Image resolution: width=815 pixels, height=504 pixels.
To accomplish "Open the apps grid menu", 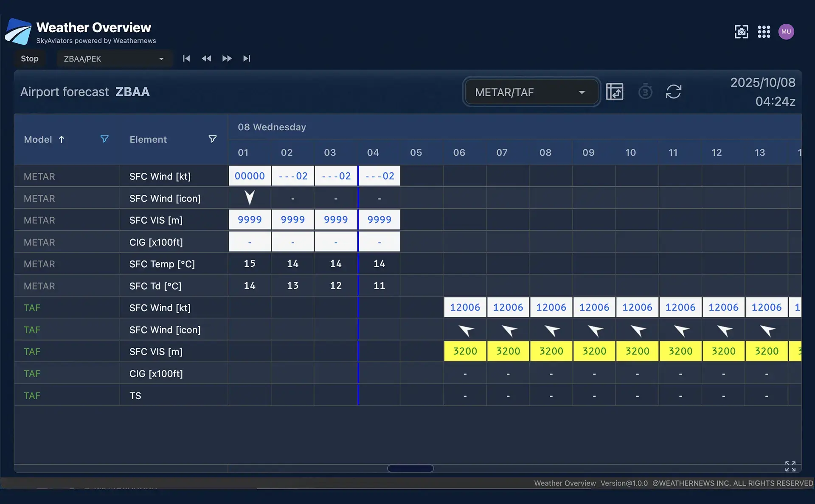I will pos(764,32).
